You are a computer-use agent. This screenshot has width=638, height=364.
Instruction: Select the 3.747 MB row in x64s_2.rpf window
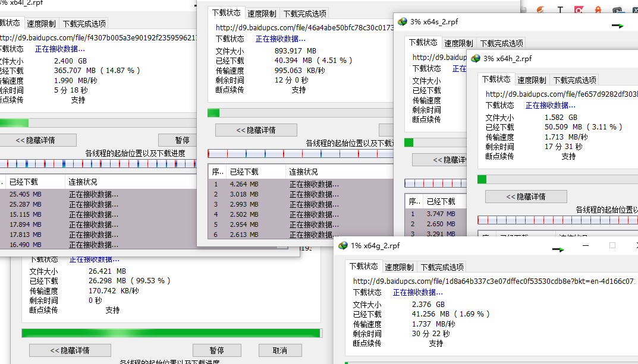pyautogui.click(x=436, y=214)
